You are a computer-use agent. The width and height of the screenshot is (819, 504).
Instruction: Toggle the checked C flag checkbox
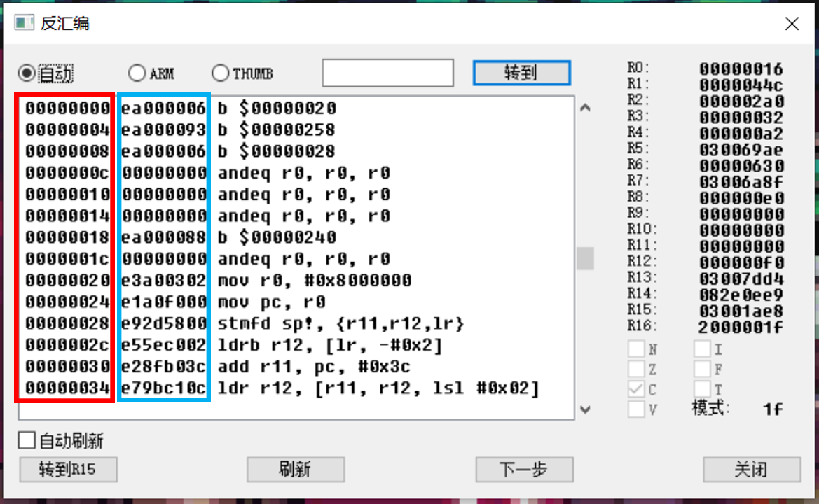[635, 389]
